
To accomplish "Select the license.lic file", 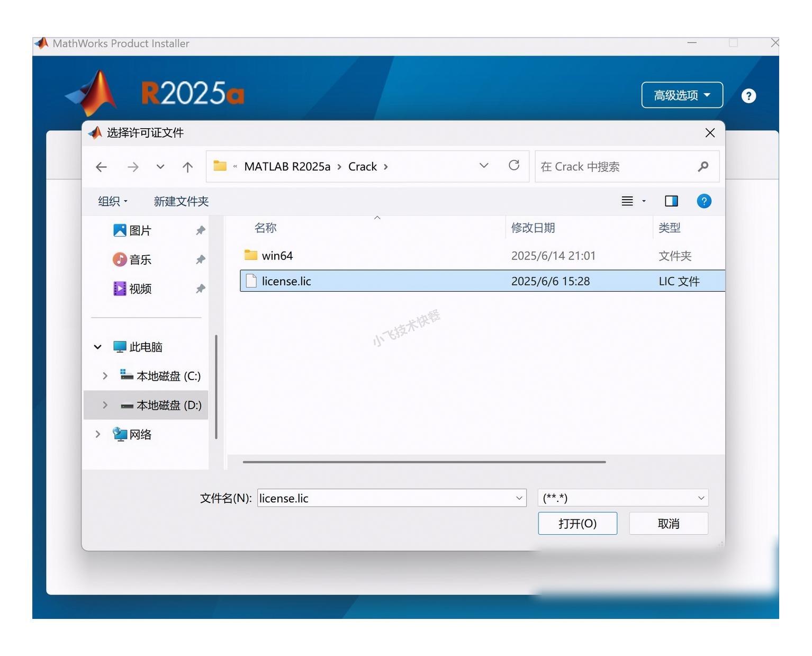I will point(482,281).
